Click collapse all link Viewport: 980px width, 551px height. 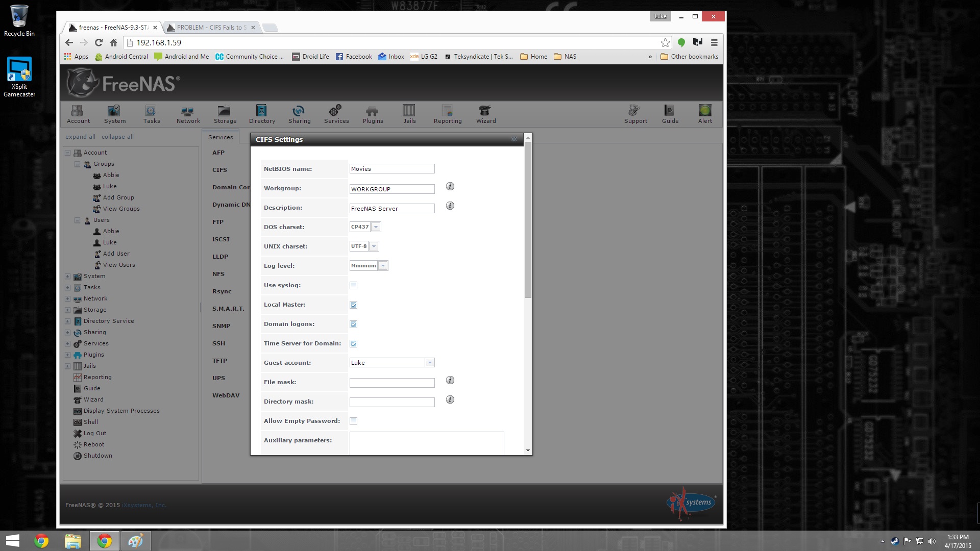117,137
